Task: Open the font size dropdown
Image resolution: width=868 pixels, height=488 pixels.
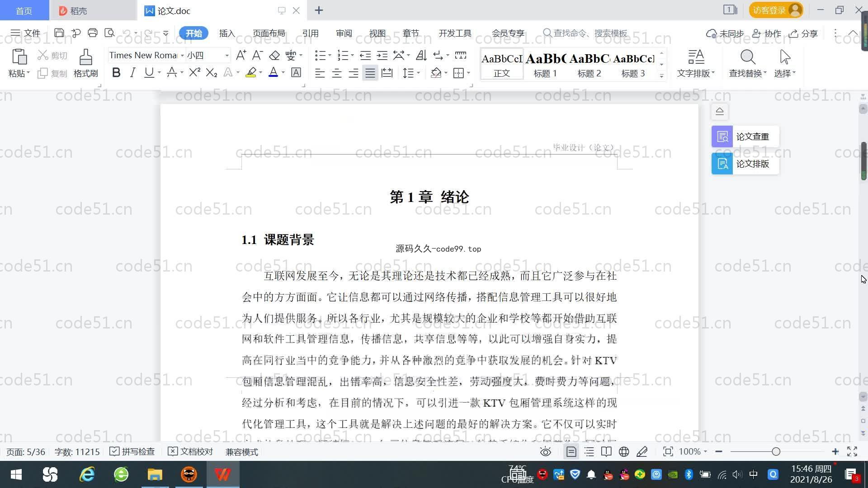Action: pyautogui.click(x=227, y=55)
